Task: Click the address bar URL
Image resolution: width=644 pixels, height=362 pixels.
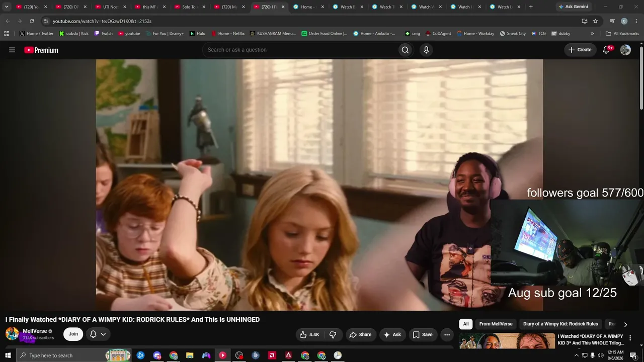Action: click(x=102, y=21)
